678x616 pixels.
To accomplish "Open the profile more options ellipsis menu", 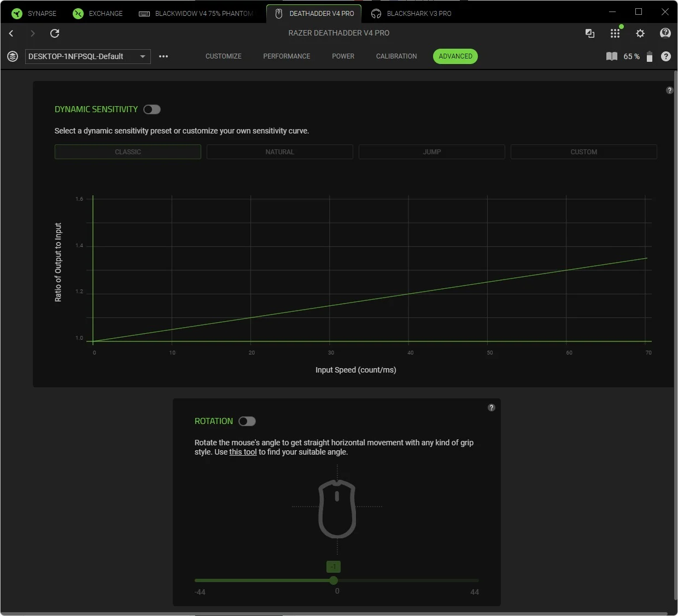I will [x=163, y=56].
